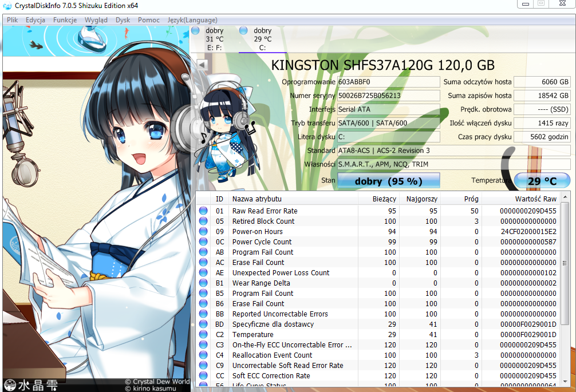Click the 29 °C temperature button
This screenshot has height=392, width=576.
(x=542, y=181)
